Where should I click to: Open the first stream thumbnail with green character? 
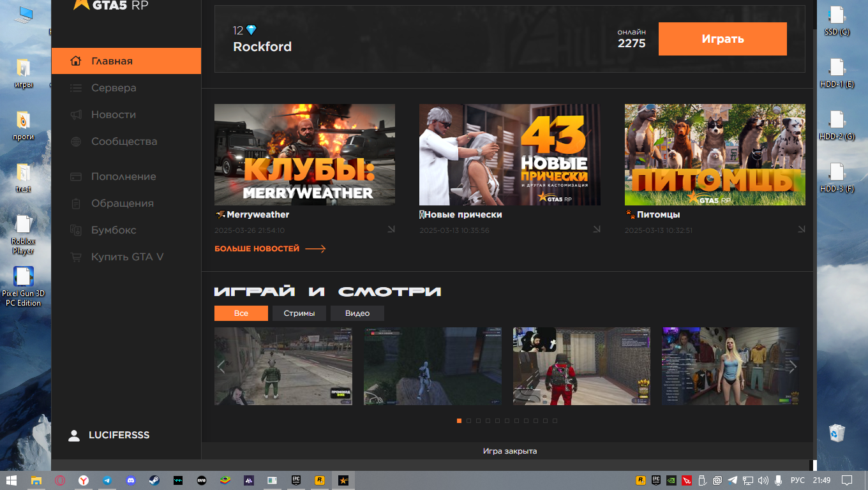coord(283,366)
